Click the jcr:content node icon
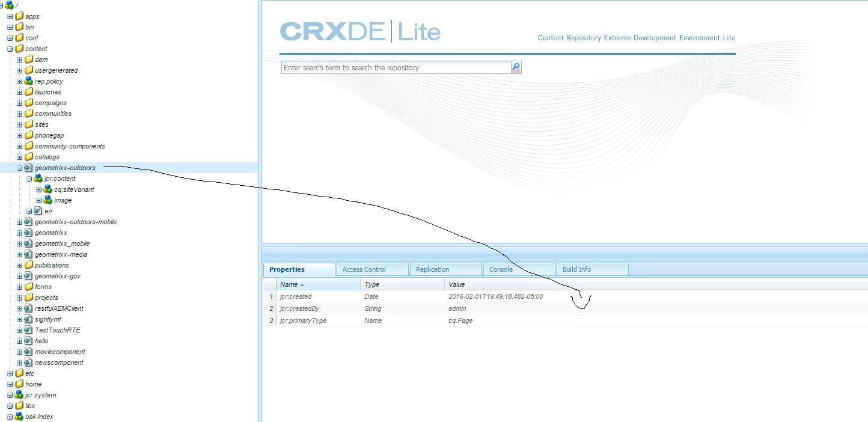 tap(38, 179)
